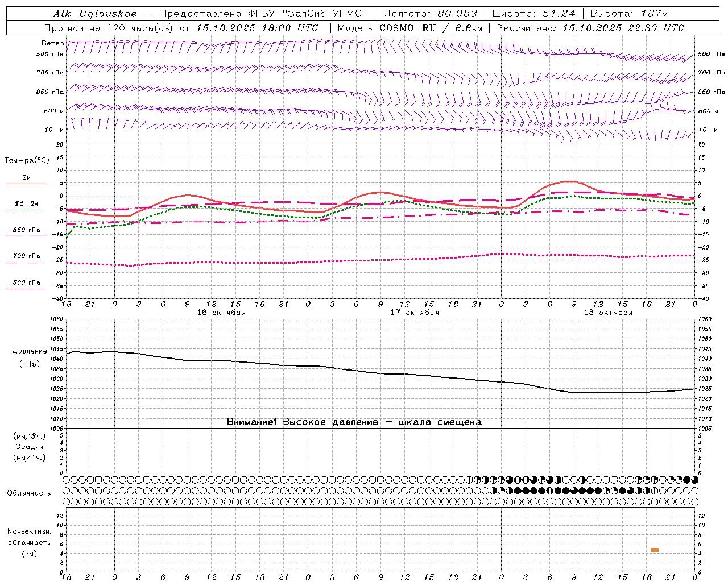Click the '(км)' convective cloud unit label
Image resolution: width=728 pixels, height=582 pixels.
tap(29, 554)
